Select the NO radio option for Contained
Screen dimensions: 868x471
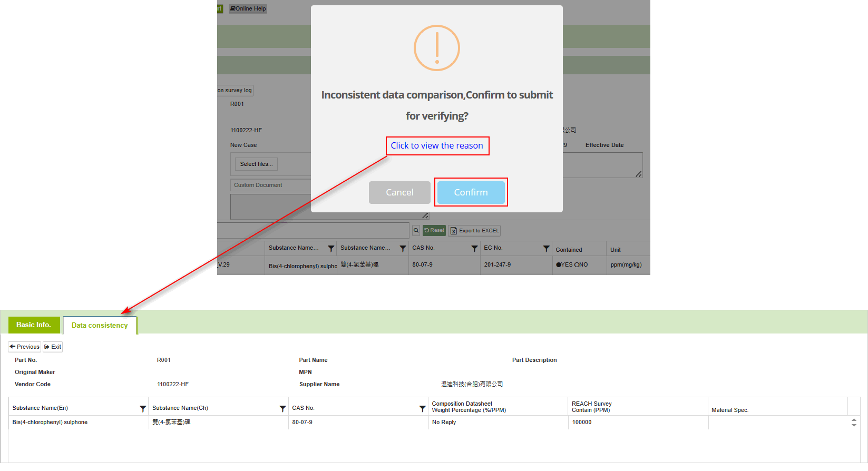click(577, 264)
